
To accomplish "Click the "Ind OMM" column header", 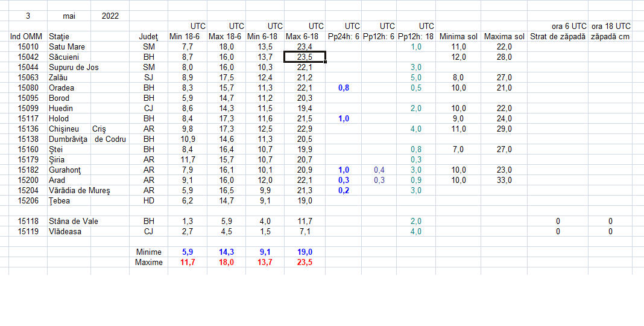I will (x=28, y=37).
